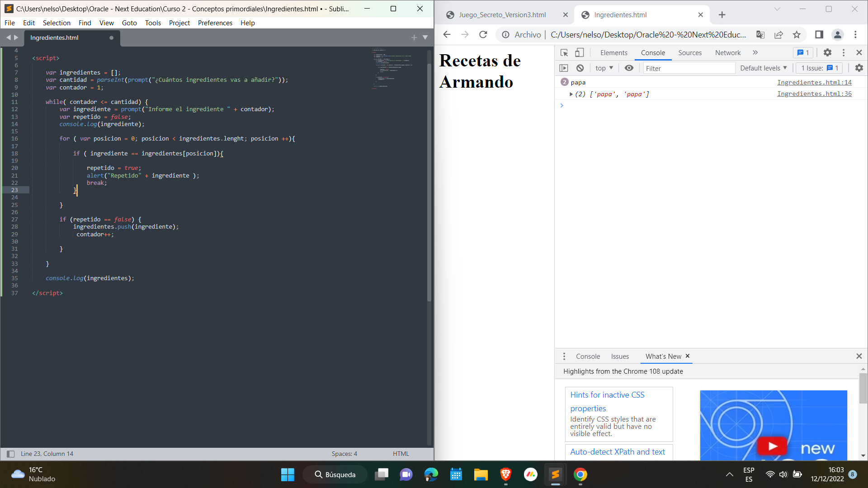The image size is (868, 488).
Task: Open the Issues tab in the drawer
Action: [x=620, y=357]
